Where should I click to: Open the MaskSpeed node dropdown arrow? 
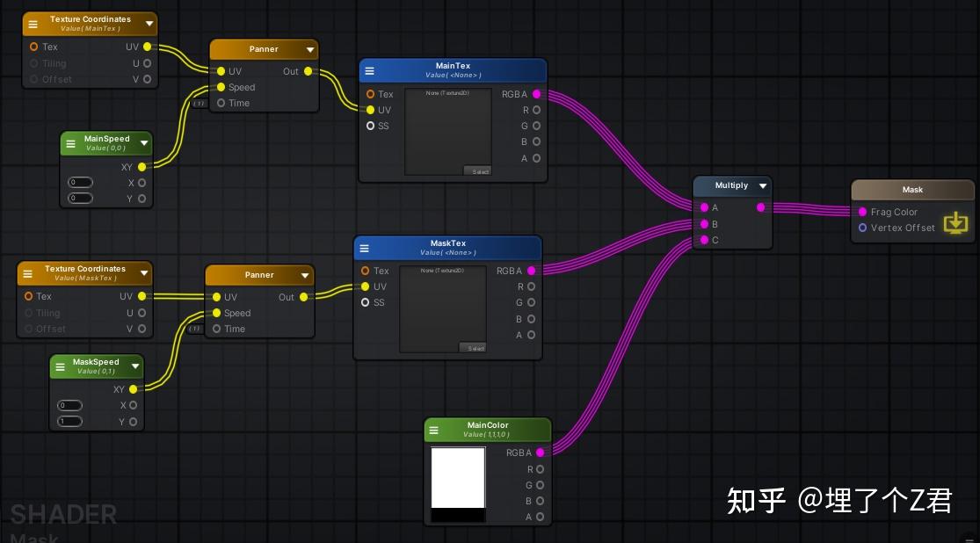pos(134,366)
